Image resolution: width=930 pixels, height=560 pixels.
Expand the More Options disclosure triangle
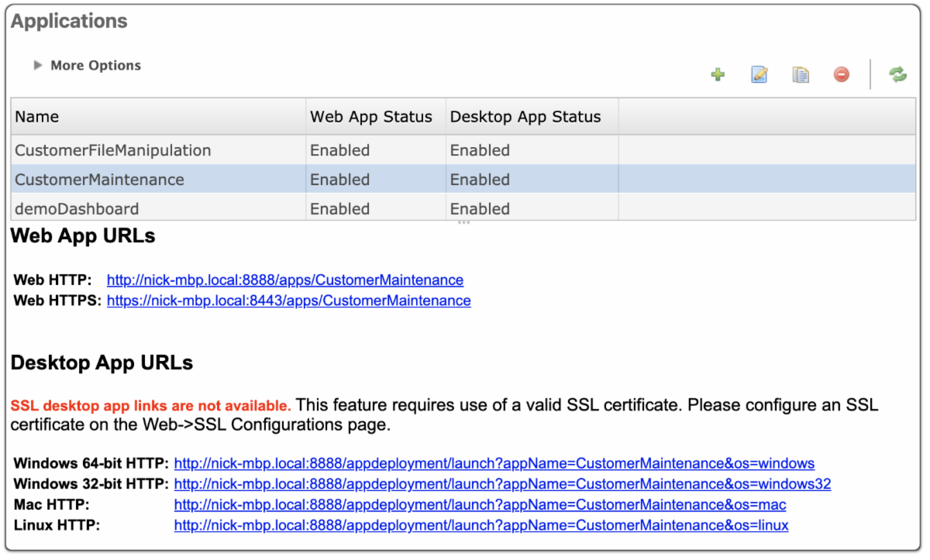pos(37,66)
